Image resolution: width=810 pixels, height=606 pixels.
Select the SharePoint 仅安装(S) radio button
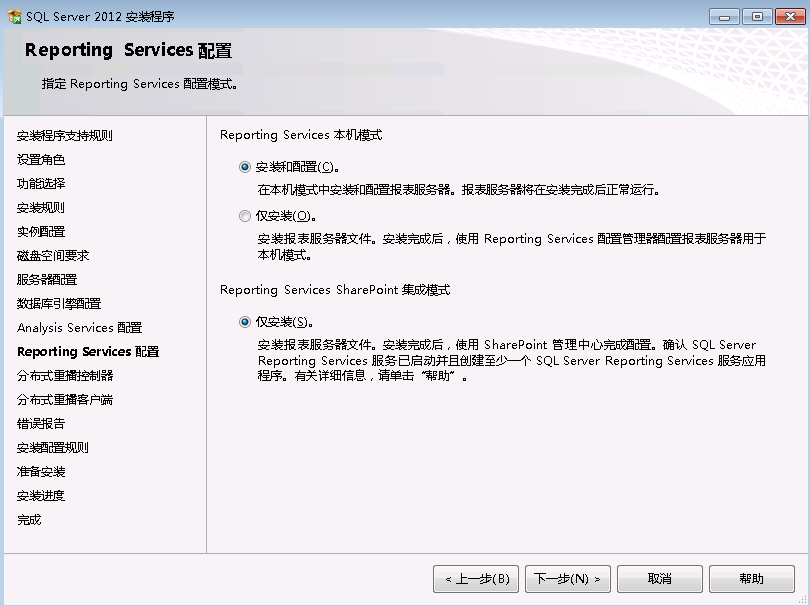coord(245,322)
